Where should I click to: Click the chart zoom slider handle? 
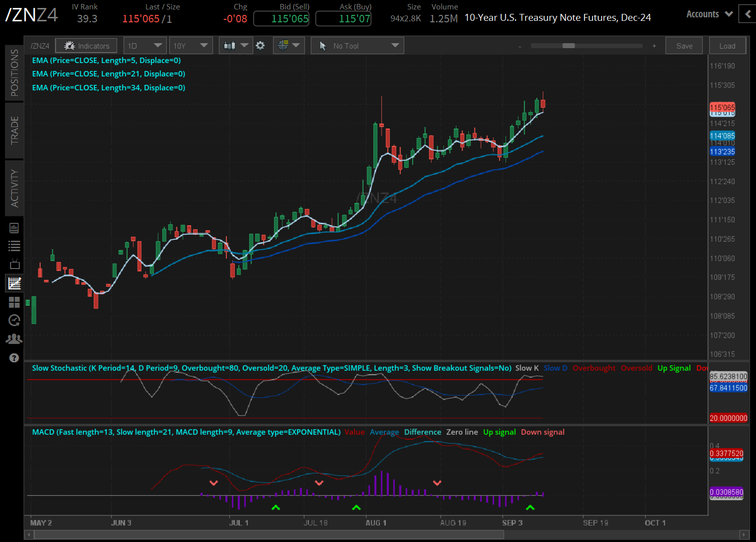tap(568, 46)
